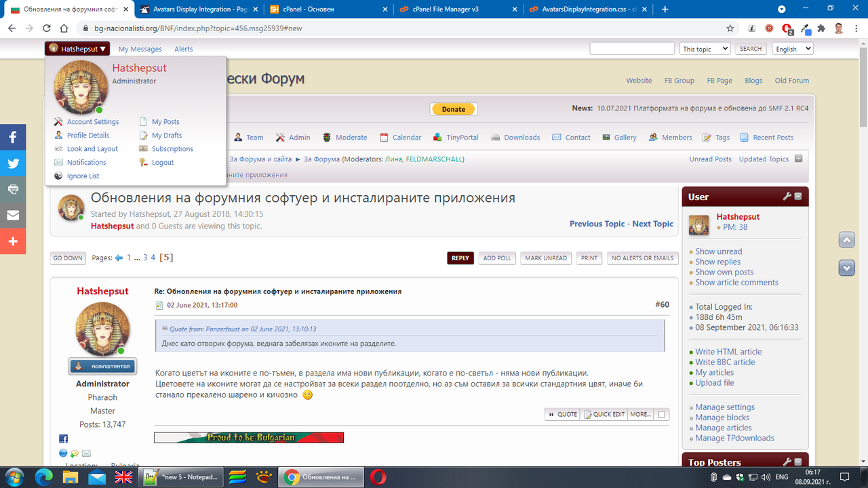Click the SEARCH button
868x488 pixels.
click(x=751, y=49)
